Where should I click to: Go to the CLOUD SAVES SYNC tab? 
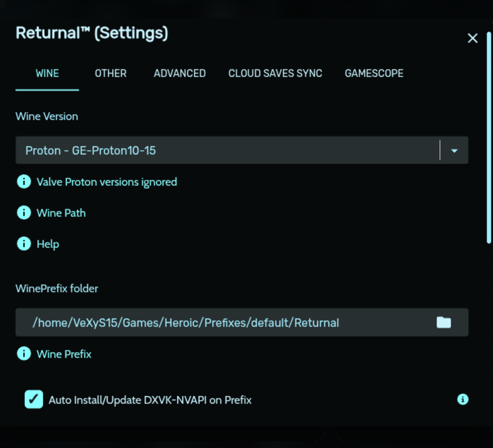tap(275, 73)
